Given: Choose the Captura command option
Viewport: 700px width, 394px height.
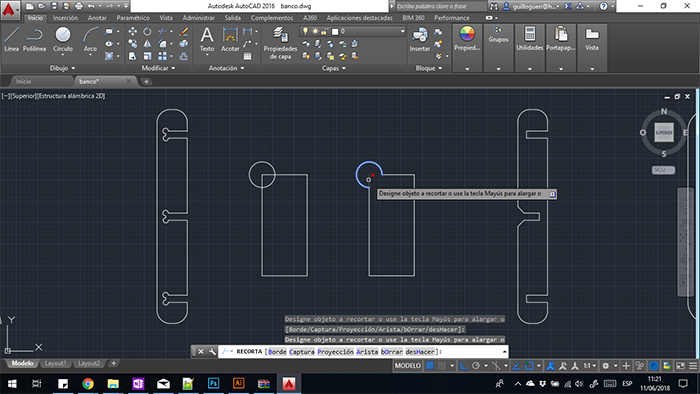Looking at the screenshot, I should [x=302, y=352].
